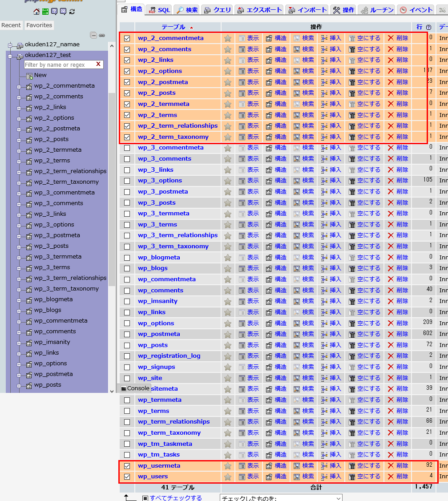Click the link-with-main-panel chain icon
Viewport: 448px width, 501px height.
[102, 35]
